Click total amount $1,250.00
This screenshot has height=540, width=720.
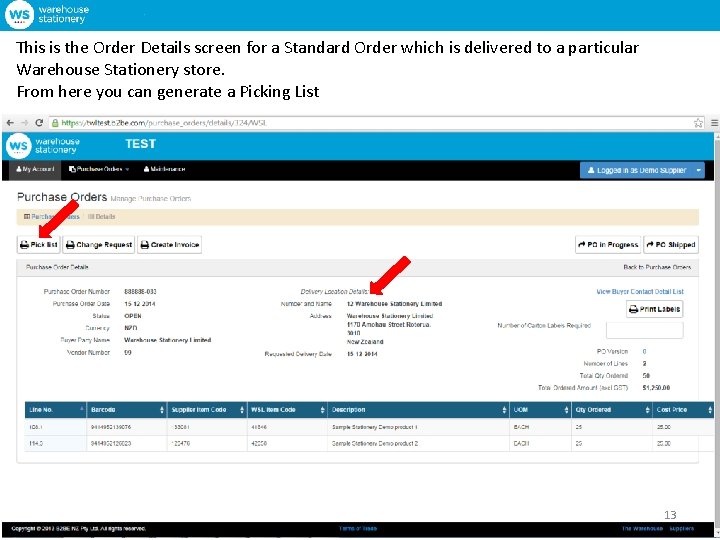(x=656, y=388)
